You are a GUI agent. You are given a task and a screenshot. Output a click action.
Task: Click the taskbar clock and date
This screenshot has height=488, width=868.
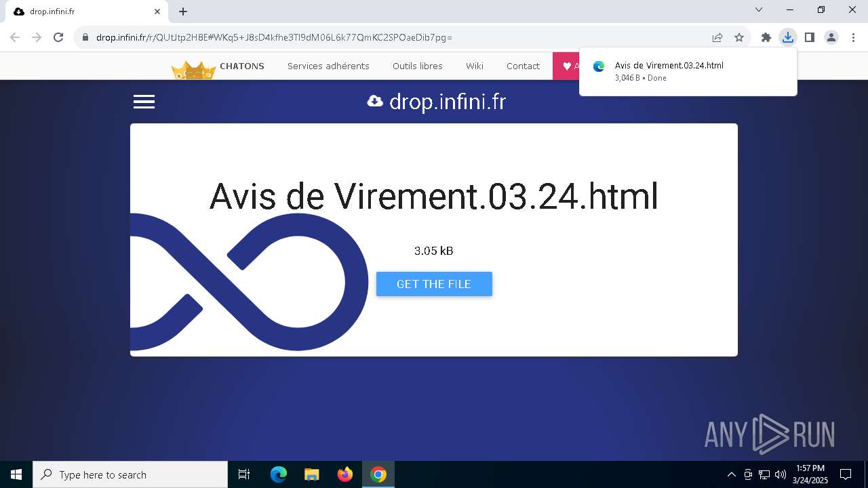810,474
